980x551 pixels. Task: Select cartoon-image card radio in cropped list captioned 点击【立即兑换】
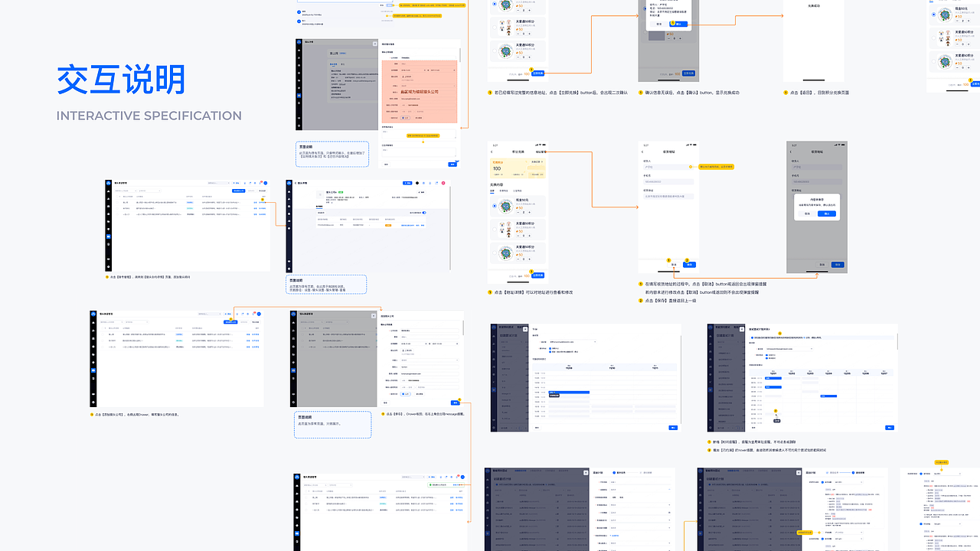495,28
